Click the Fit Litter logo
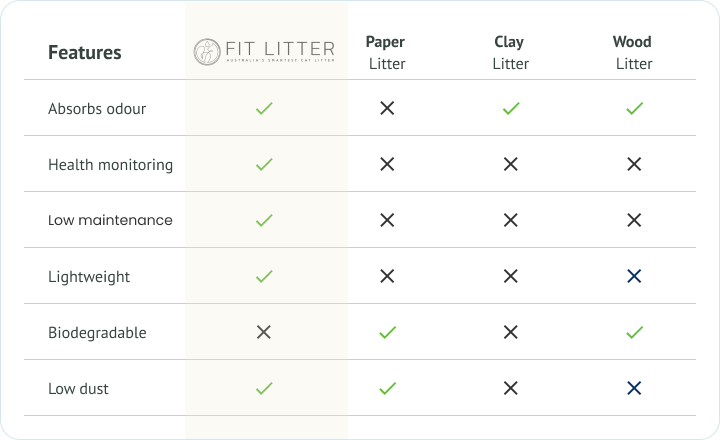This screenshot has width=720, height=440. click(265, 52)
